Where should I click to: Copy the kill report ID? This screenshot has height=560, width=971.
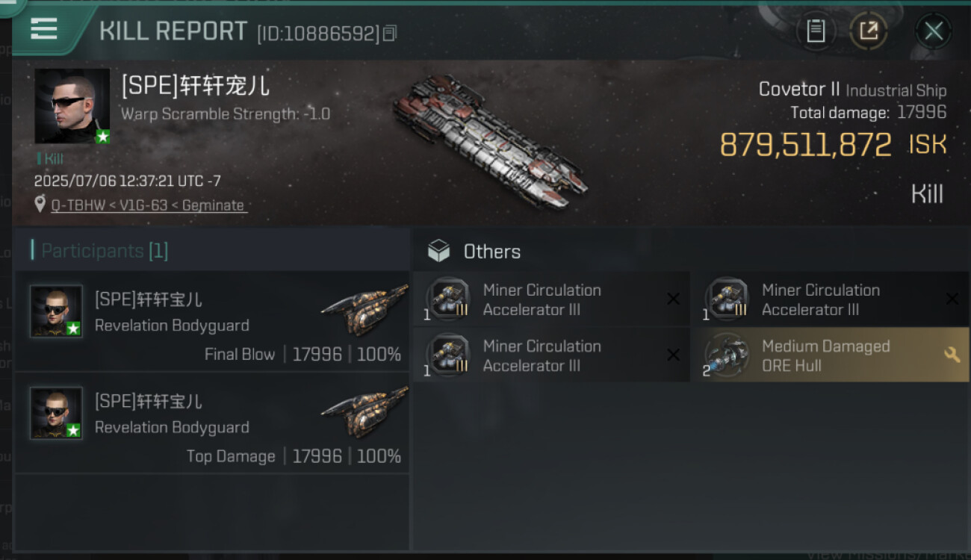tap(390, 33)
